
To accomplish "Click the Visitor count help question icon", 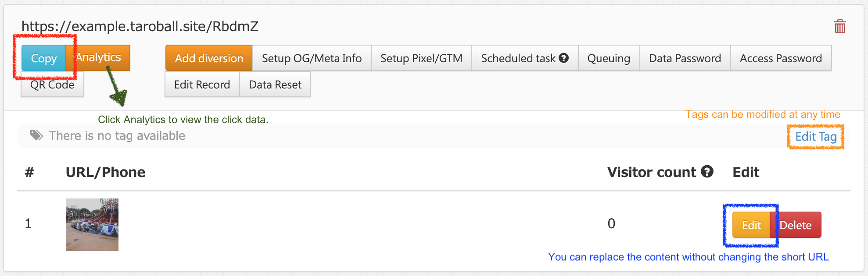I will pos(707,171).
